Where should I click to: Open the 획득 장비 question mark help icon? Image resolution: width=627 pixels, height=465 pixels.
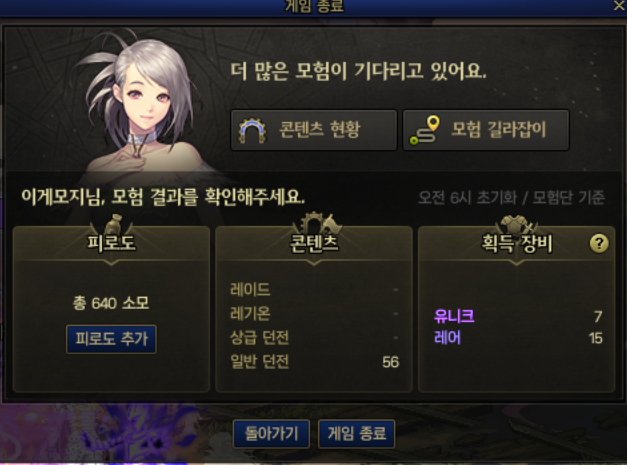[599, 243]
